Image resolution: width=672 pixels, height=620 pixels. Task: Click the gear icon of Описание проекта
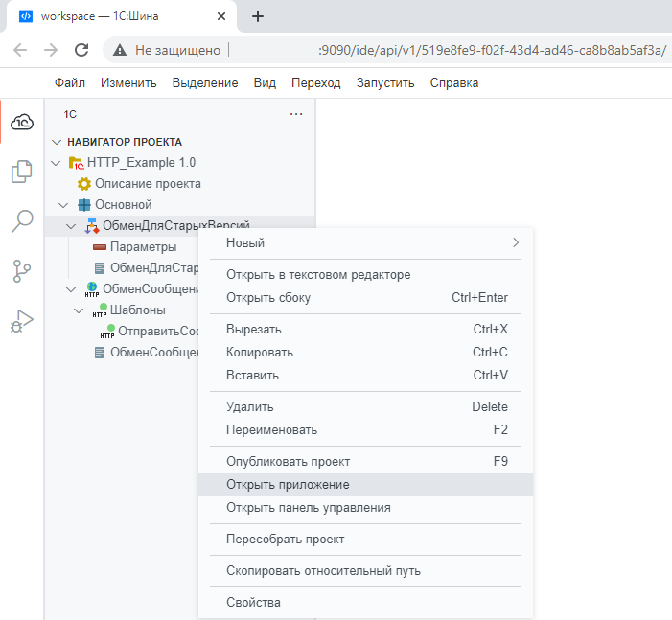[x=84, y=184]
